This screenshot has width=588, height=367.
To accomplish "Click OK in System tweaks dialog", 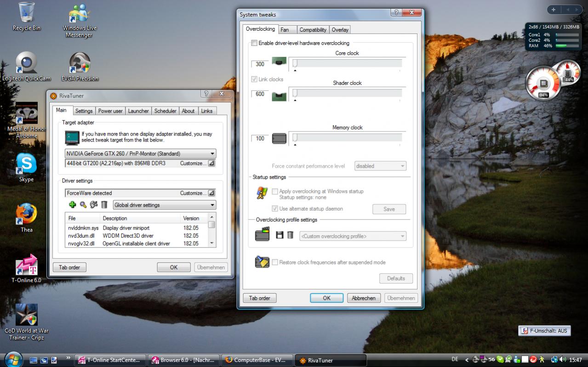I will tap(327, 298).
